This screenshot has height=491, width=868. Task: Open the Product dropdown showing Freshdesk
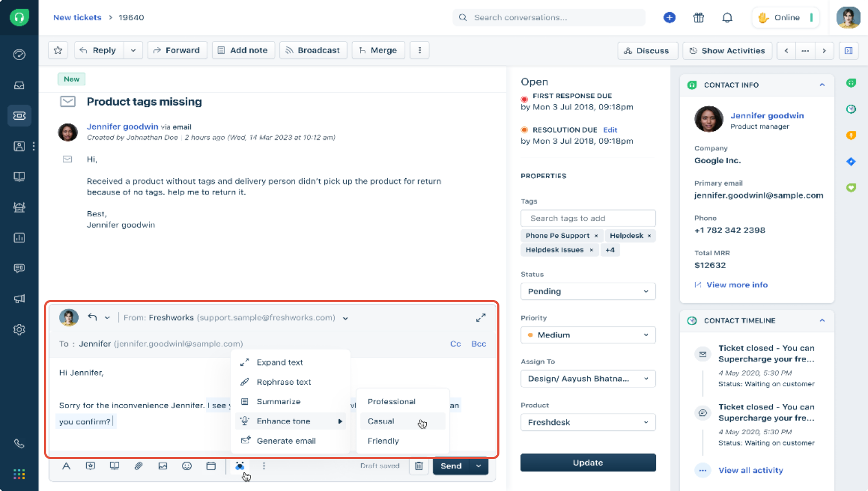tap(588, 422)
